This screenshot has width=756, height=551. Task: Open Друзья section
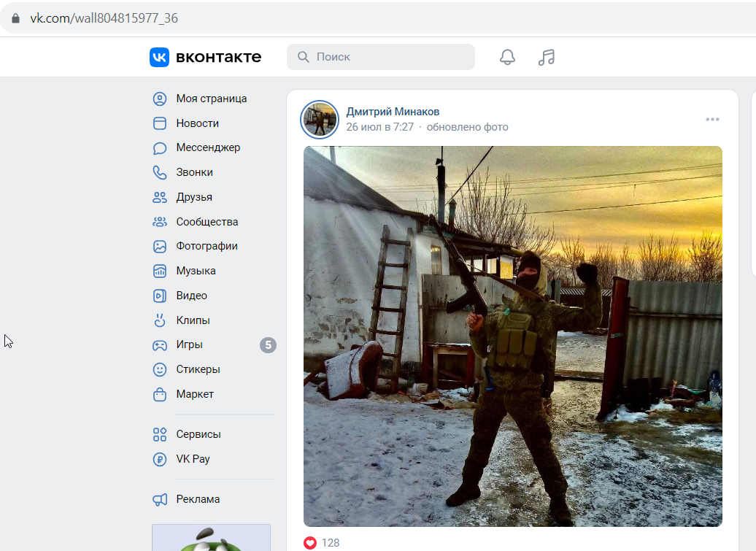point(194,197)
